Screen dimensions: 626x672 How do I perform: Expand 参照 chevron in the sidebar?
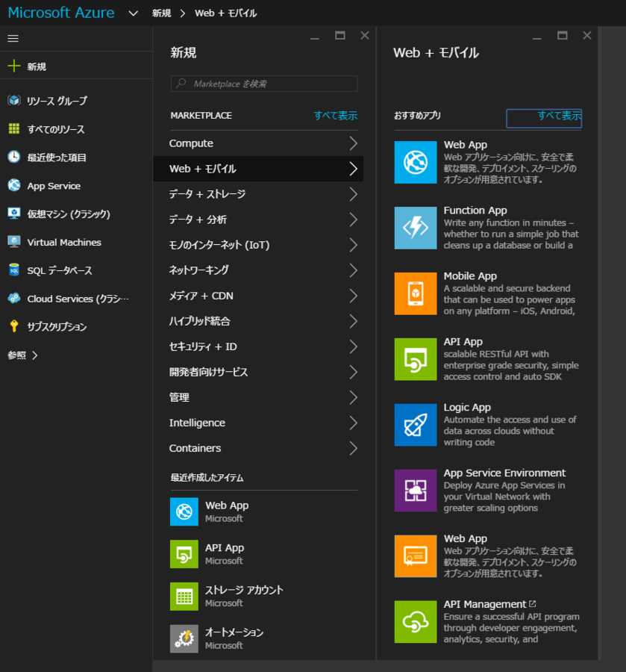pyautogui.click(x=34, y=355)
